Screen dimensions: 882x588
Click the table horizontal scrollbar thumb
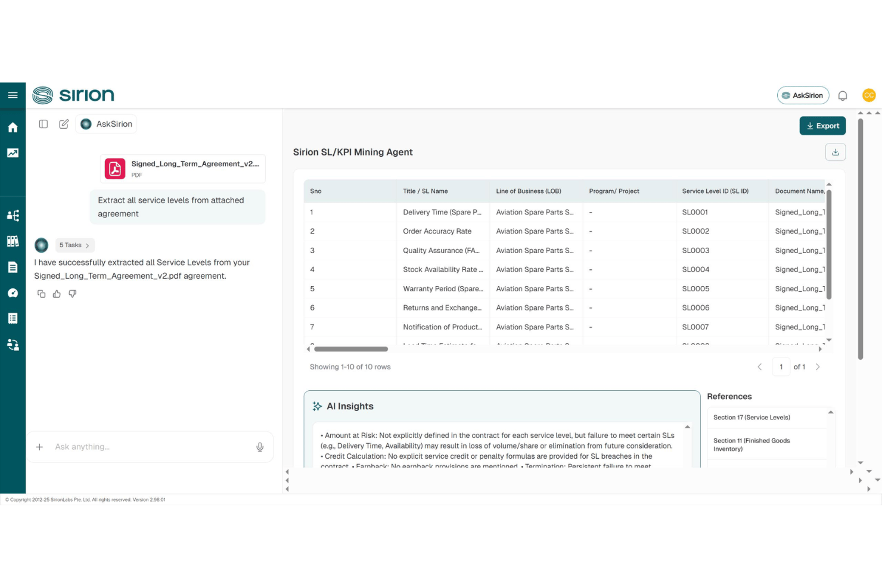tap(351, 349)
